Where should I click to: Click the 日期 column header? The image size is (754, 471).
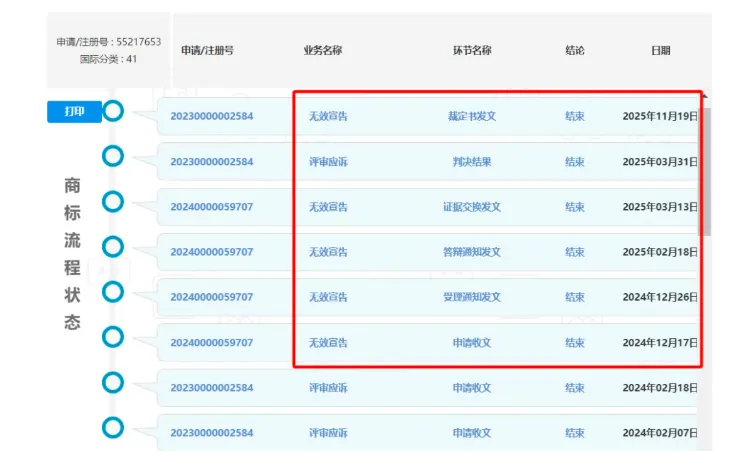pos(661,51)
